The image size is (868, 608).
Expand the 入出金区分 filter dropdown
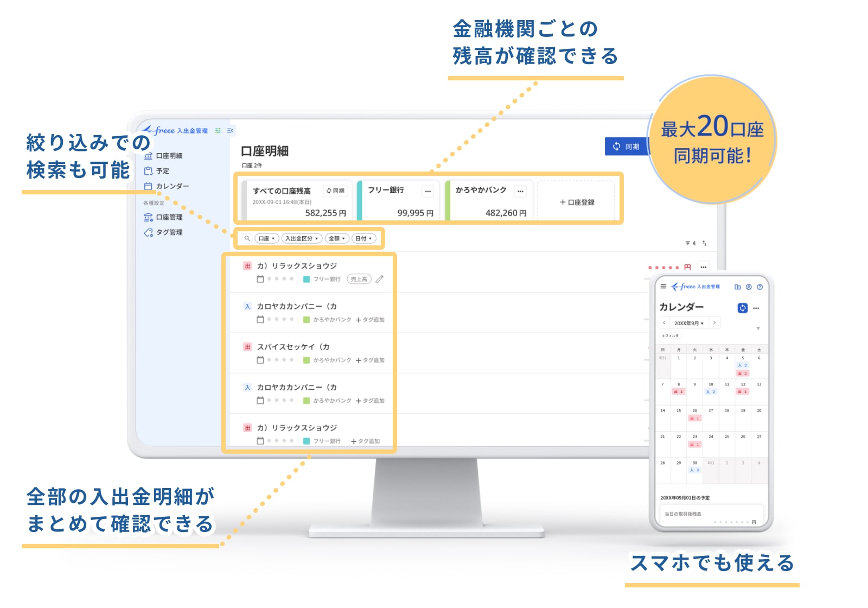point(302,238)
